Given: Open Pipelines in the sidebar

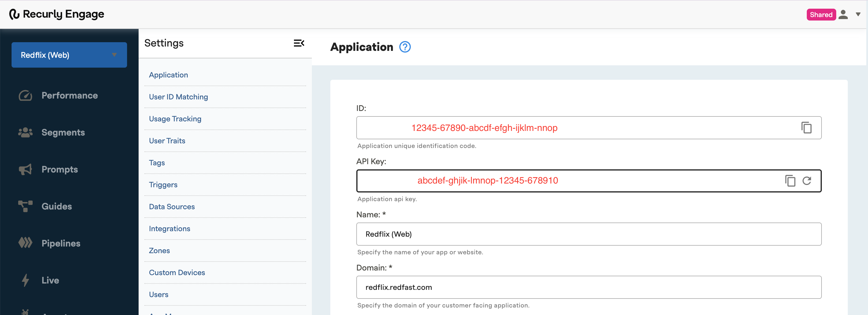Looking at the screenshot, I should (61, 243).
